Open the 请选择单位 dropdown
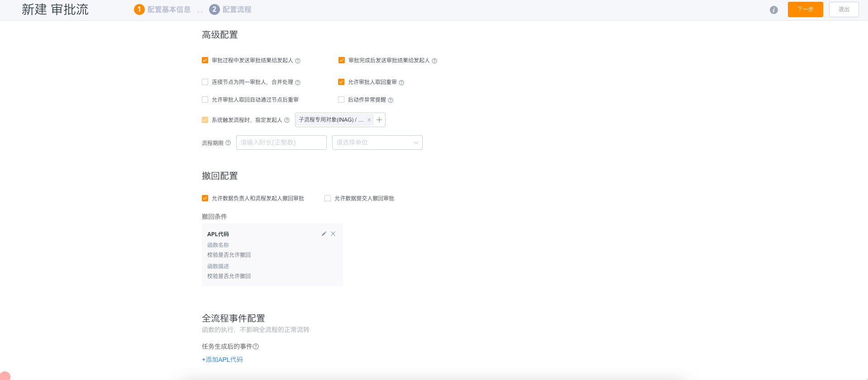 377,142
